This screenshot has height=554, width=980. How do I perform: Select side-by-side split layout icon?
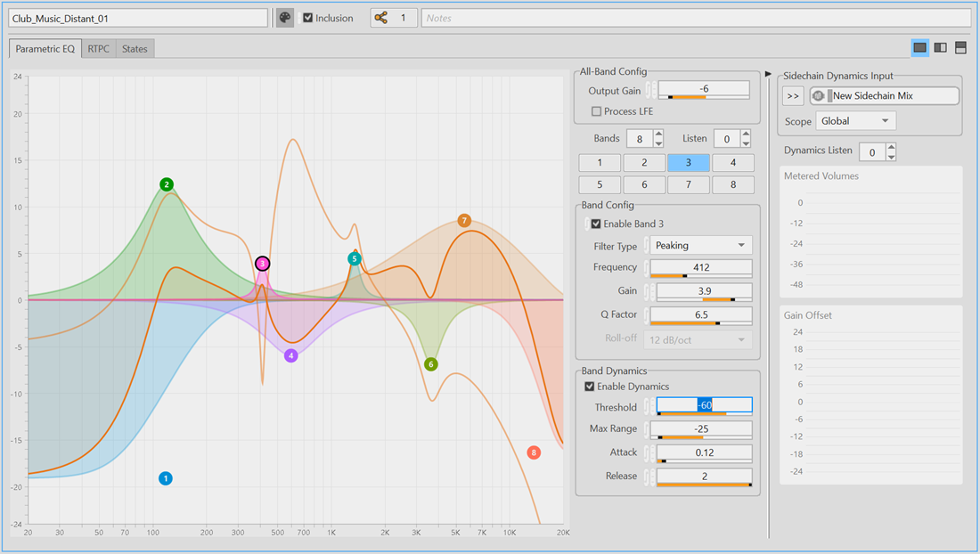[x=940, y=47]
